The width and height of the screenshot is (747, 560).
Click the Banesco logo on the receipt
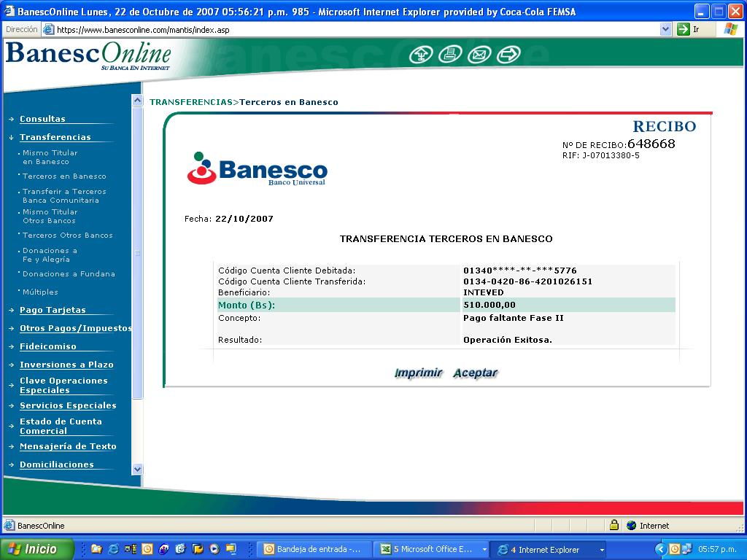(258, 168)
